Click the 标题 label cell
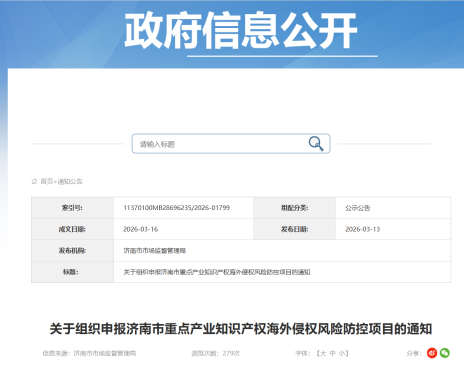The height and width of the screenshot is (367, 465). click(x=73, y=272)
